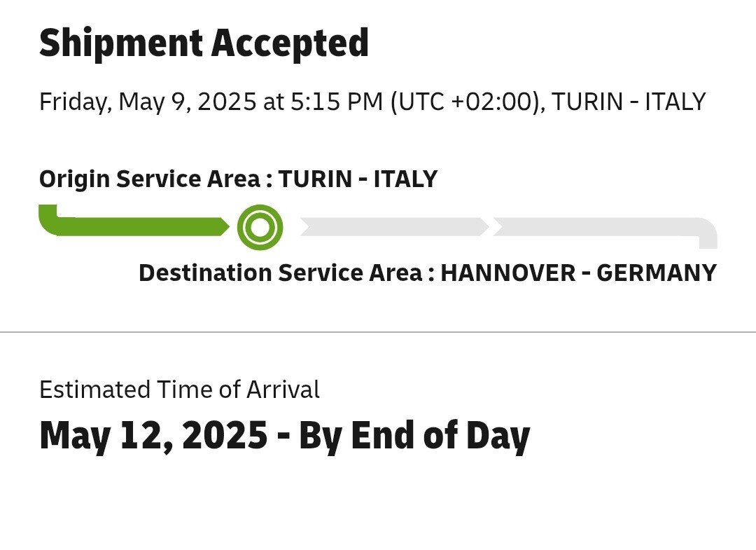This screenshot has height=550, width=756.
Task: Click TURIN - ITALY in the timestamp line
Action: click(629, 102)
